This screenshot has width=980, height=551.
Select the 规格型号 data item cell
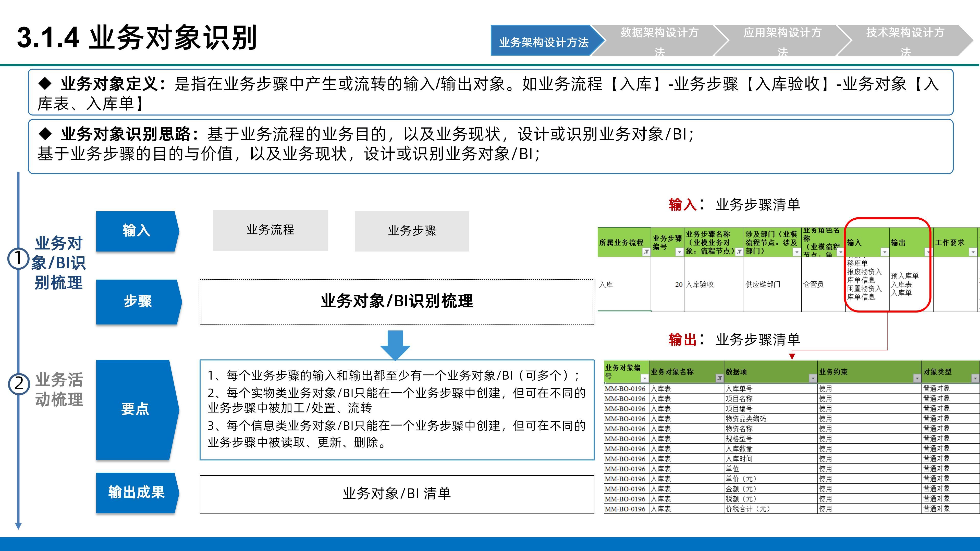click(x=771, y=439)
